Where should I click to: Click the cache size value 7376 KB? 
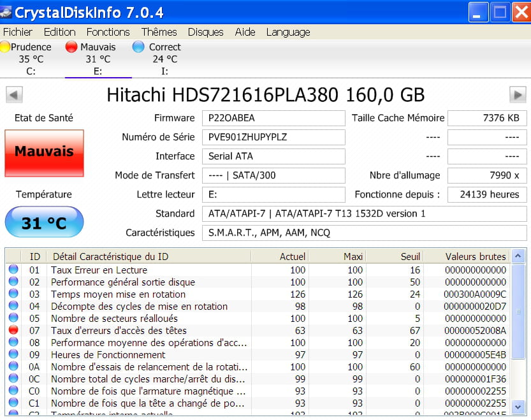(487, 118)
